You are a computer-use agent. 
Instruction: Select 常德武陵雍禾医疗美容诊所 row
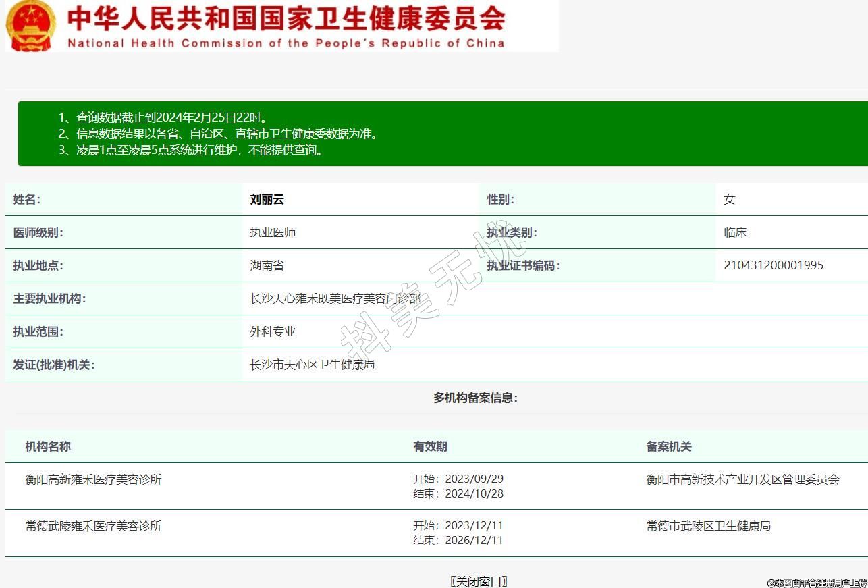(93, 526)
